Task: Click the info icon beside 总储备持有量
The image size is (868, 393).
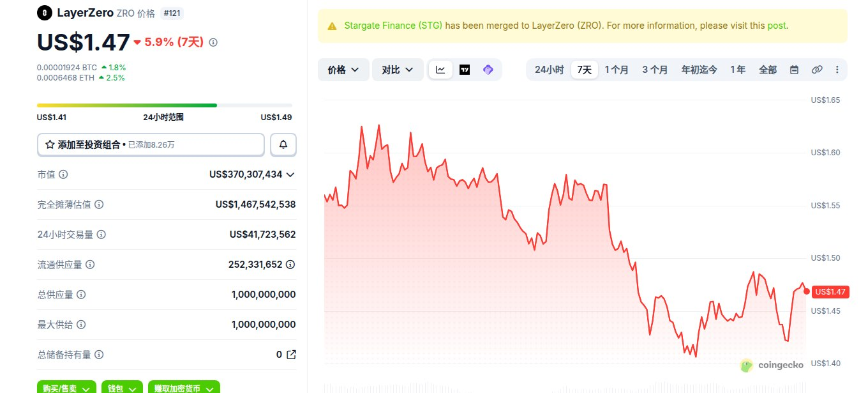Action: [x=99, y=355]
